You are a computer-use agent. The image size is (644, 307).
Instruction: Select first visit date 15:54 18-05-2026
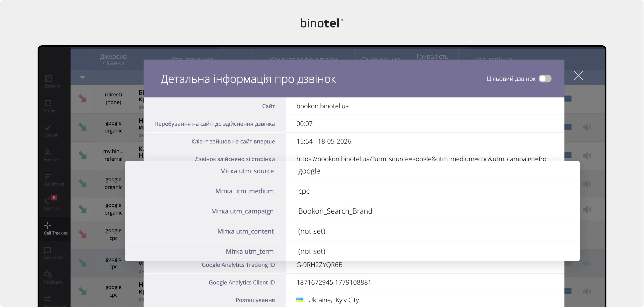coord(324,141)
